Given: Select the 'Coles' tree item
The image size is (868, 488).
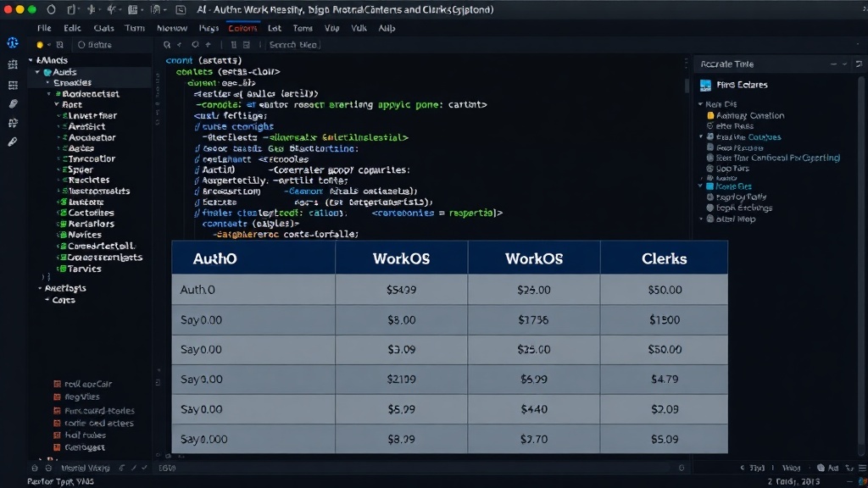Looking at the screenshot, I should (64, 301).
